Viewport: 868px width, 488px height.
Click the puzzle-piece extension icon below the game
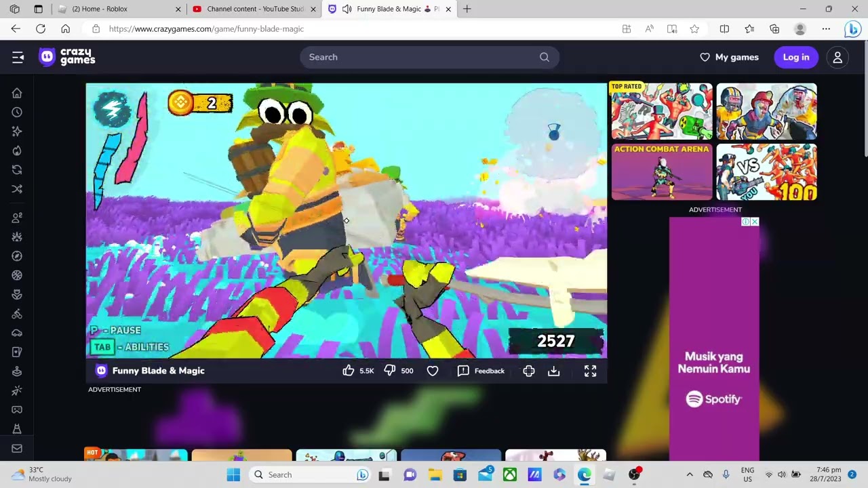(x=529, y=371)
